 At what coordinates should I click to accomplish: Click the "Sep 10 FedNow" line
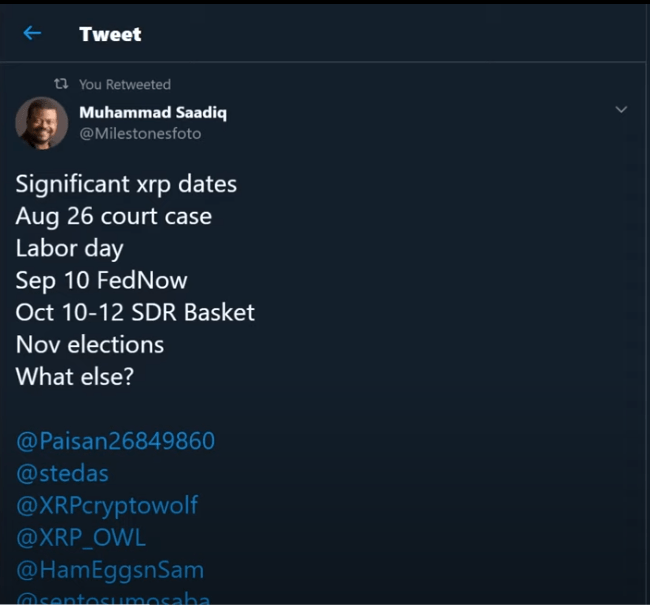pyautogui.click(x=101, y=280)
